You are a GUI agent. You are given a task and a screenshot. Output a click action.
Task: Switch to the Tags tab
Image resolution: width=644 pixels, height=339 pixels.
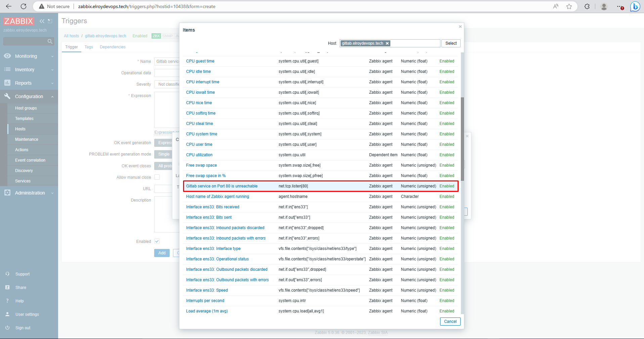[x=89, y=47]
